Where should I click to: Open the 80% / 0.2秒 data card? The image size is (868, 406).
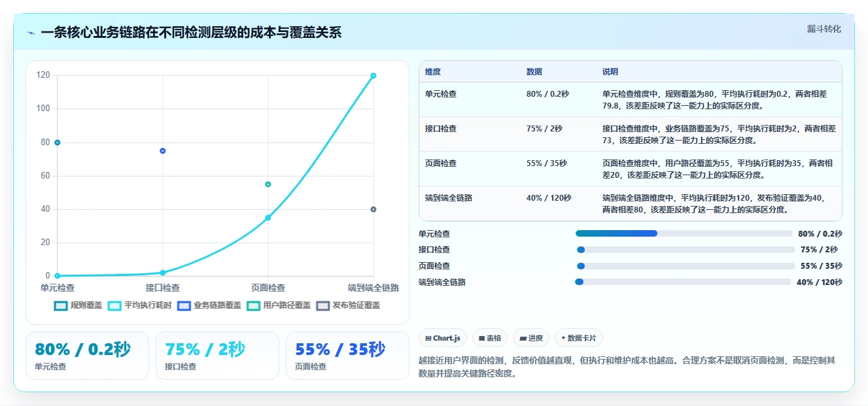pos(87,356)
